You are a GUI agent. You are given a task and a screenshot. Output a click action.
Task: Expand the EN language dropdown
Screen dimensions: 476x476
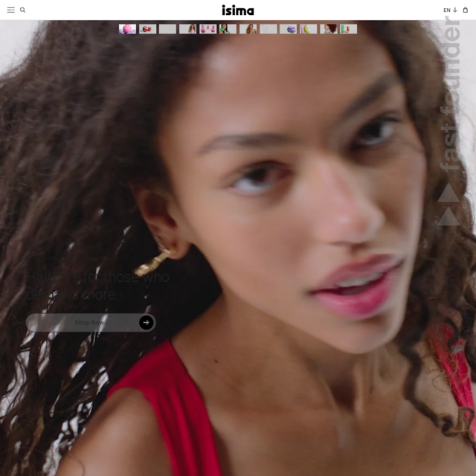coord(450,10)
